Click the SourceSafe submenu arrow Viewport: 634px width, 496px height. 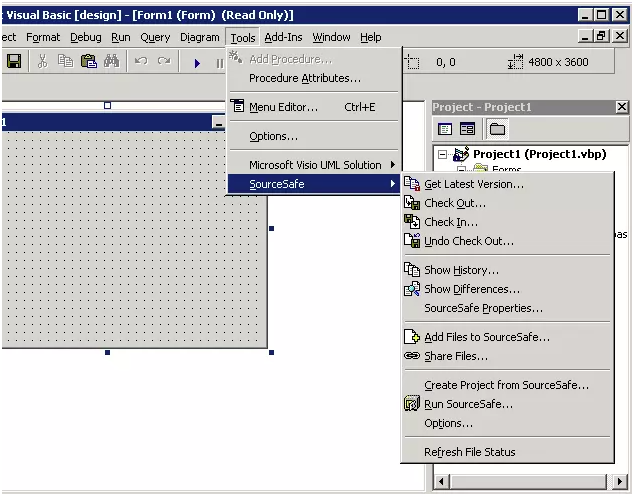[393, 184]
